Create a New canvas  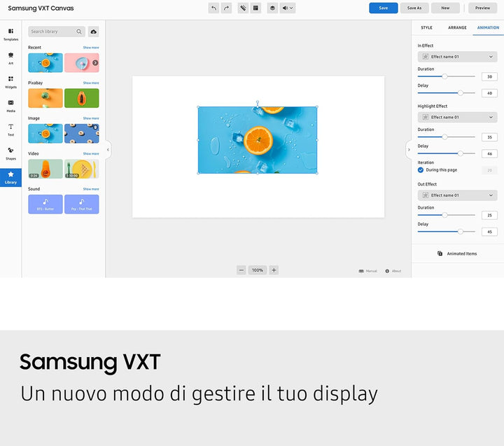tap(445, 8)
